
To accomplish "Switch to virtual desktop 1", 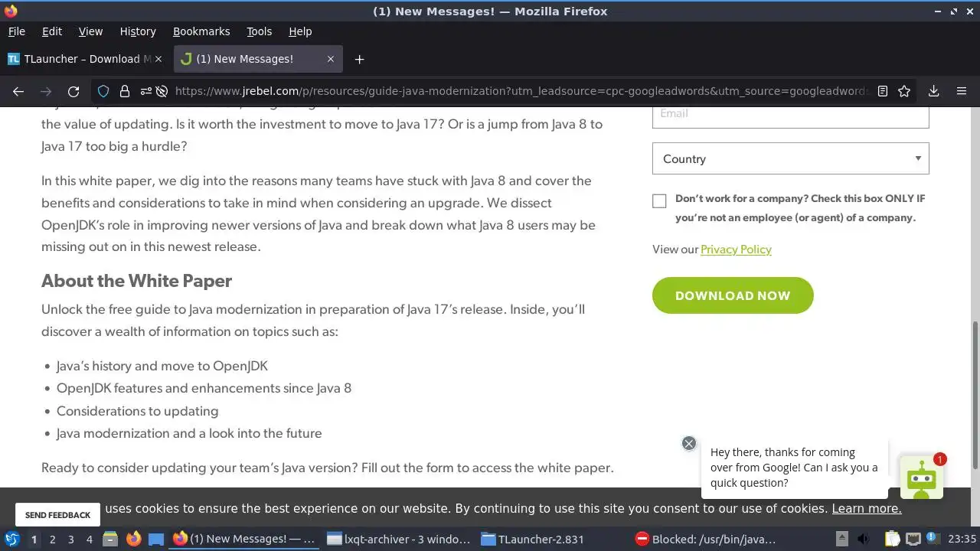I will pyautogui.click(x=34, y=539).
